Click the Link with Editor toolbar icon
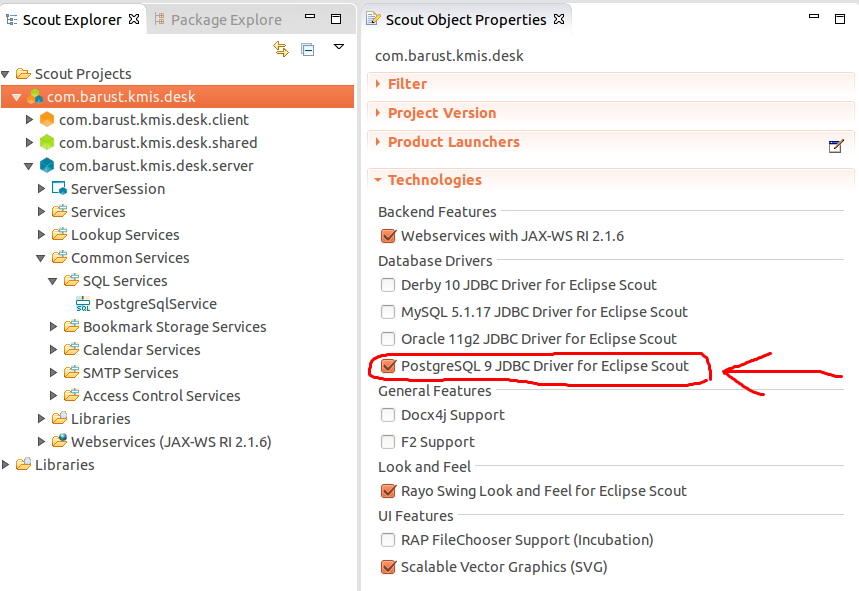This screenshot has width=859, height=591. pyautogui.click(x=281, y=49)
